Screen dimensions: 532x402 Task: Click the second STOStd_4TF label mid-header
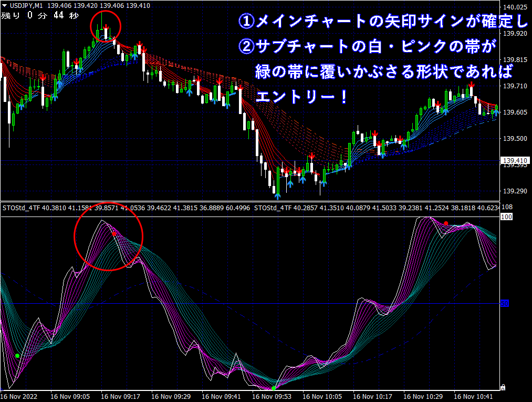[273, 208]
